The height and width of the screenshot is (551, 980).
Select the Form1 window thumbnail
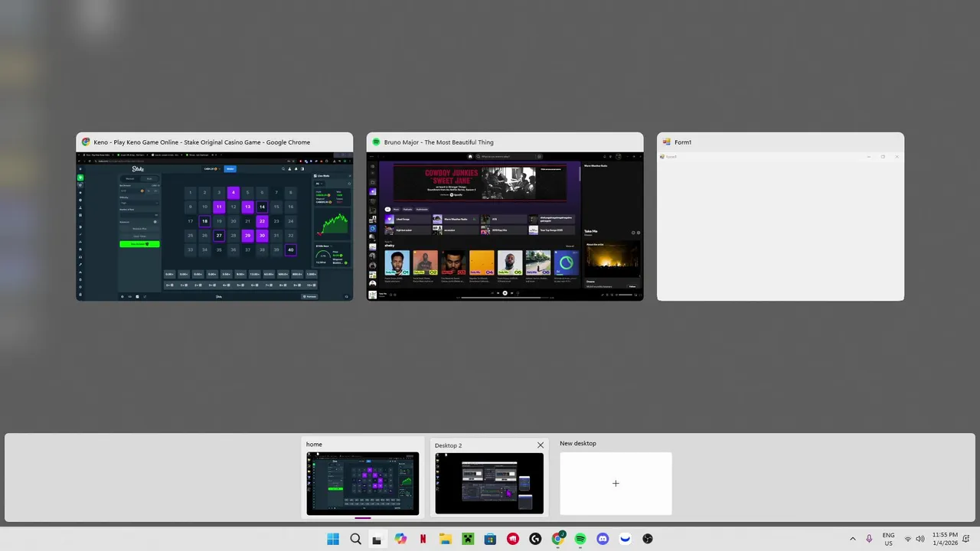point(780,217)
